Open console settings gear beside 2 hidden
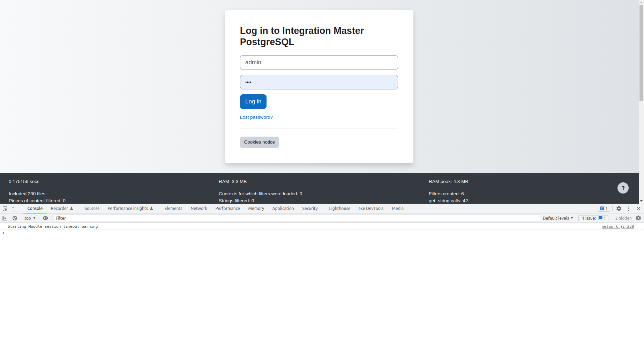Image resolution: width=644 pixels, height=342 pixels. tap(638, 218)
